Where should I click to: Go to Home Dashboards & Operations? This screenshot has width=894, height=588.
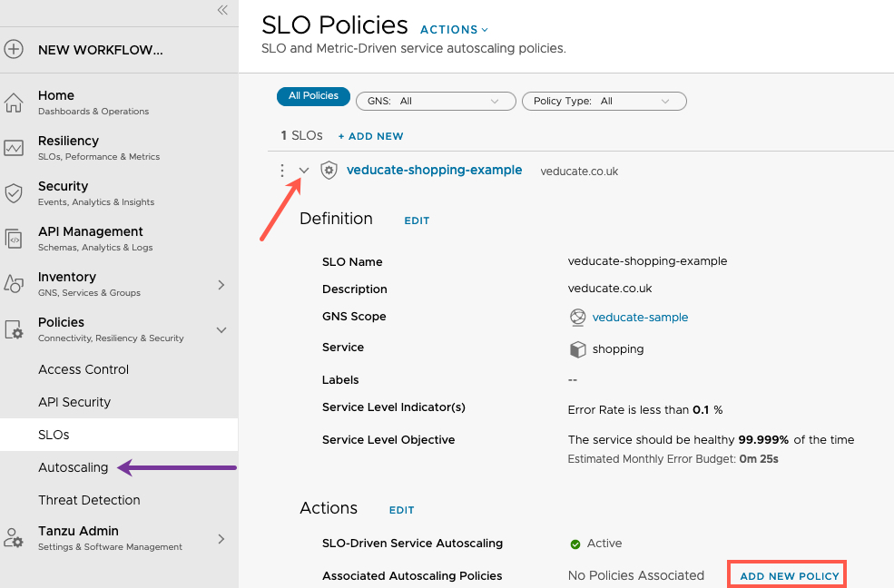(x=93, y=103)
